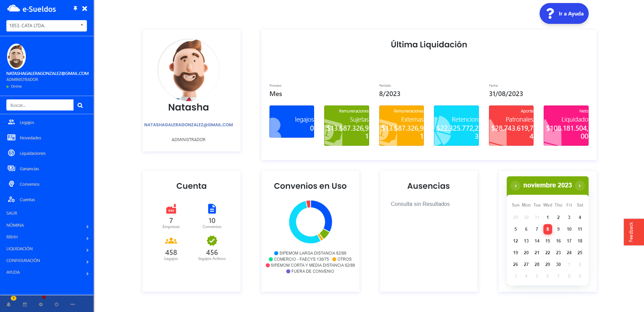Image resolution: width=644 pixels, height=312 pixels.
Task: Click the Neto Liquidado pink tile
Action: click(x=566, y=126)
